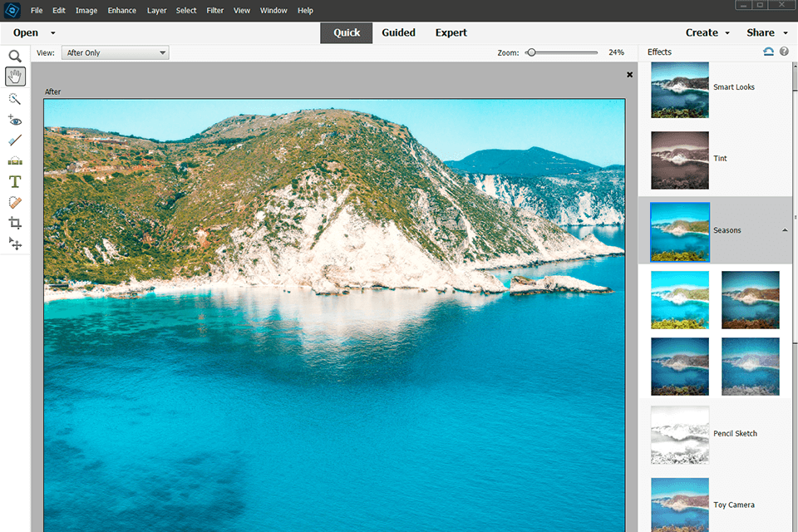Viewport: 798px width, 532px height.
Task: Switch to the Guided tab
Action: [398, 33]
